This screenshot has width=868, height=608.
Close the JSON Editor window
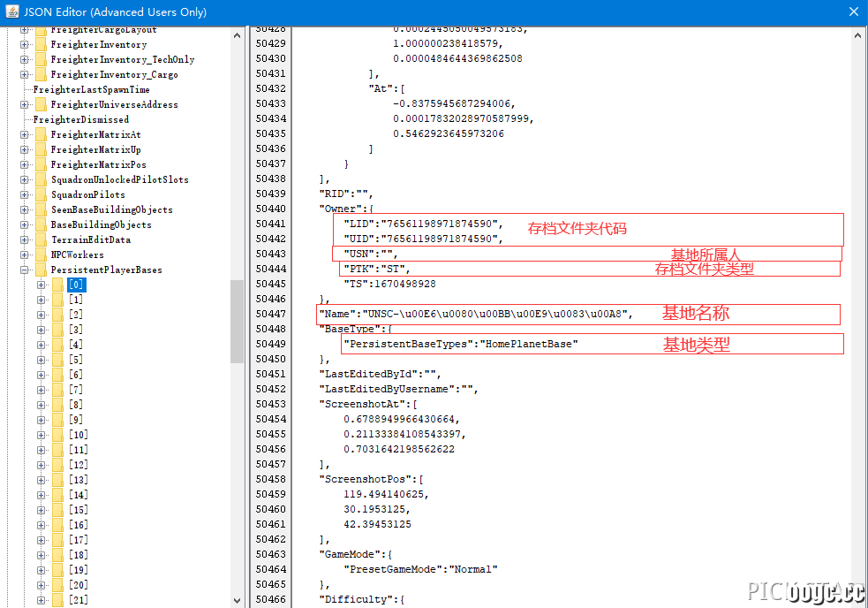tap(854, 11)
